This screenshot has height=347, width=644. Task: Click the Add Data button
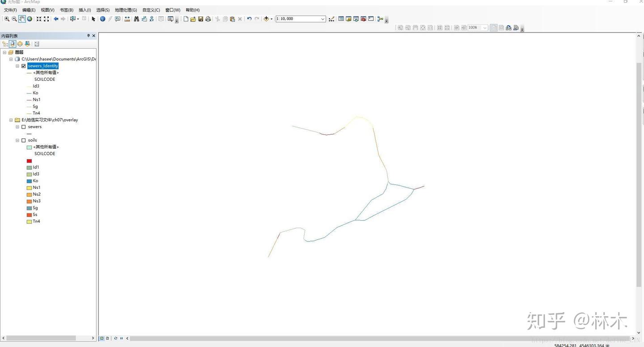(x=266, y=19)
